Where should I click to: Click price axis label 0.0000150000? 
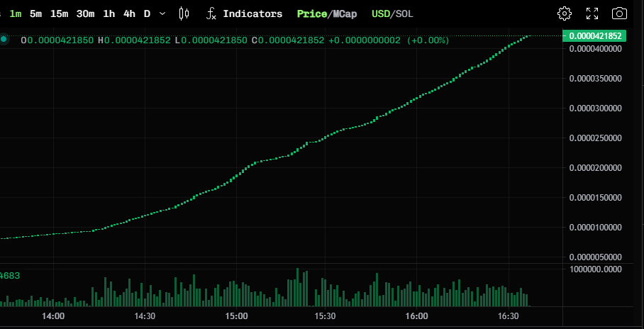point(595,198)
